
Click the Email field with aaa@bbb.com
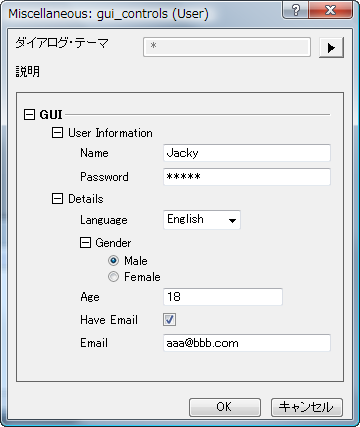tap(247, 343)
